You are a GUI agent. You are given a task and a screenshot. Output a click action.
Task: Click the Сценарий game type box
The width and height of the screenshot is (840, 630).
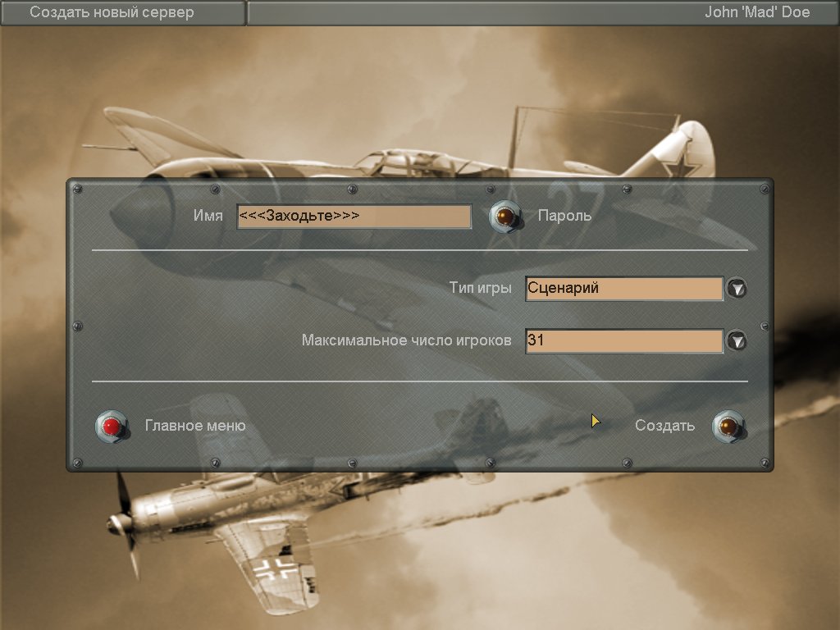point(623,289)
